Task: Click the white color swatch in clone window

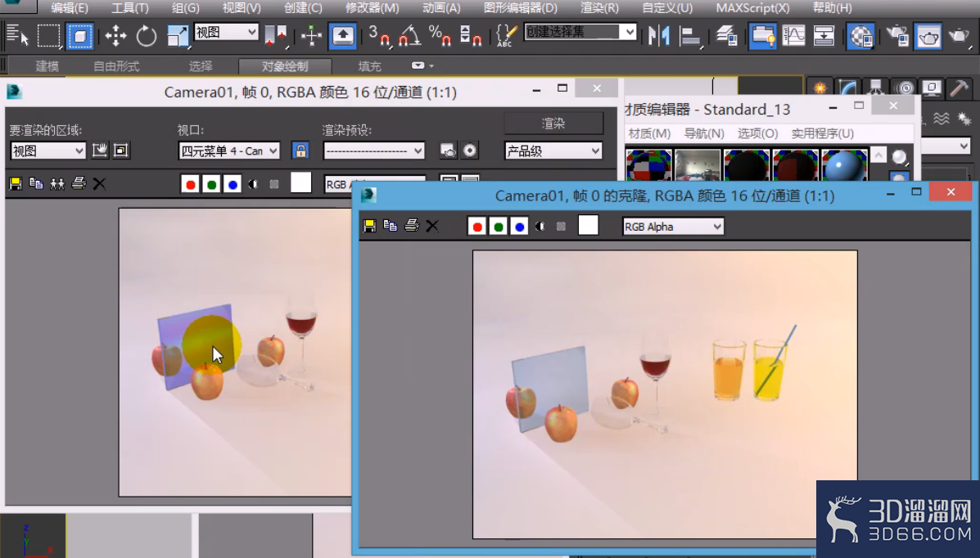Action: point(588,225)
